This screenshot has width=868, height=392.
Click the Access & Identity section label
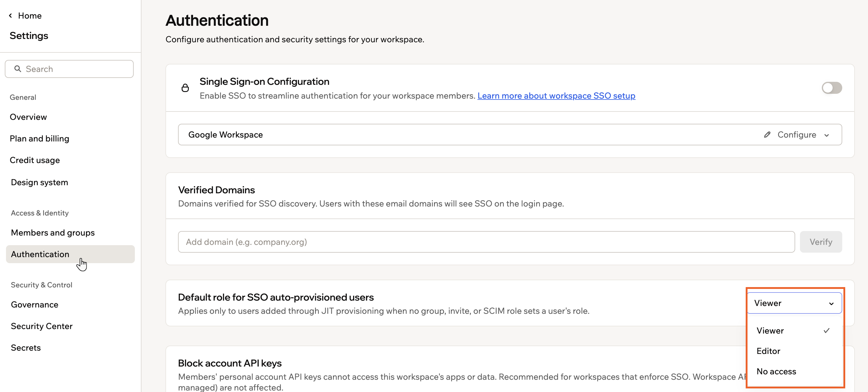(x=40, y=213)
